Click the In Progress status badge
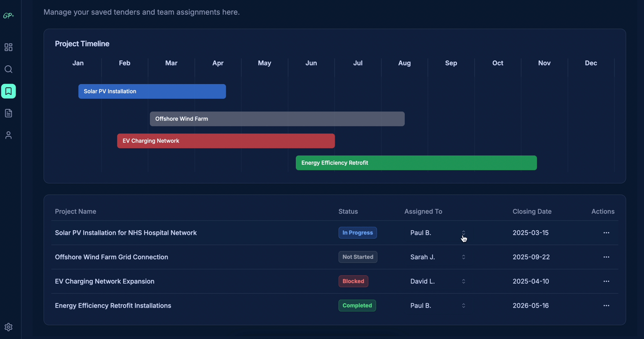 tap(358, 233)
